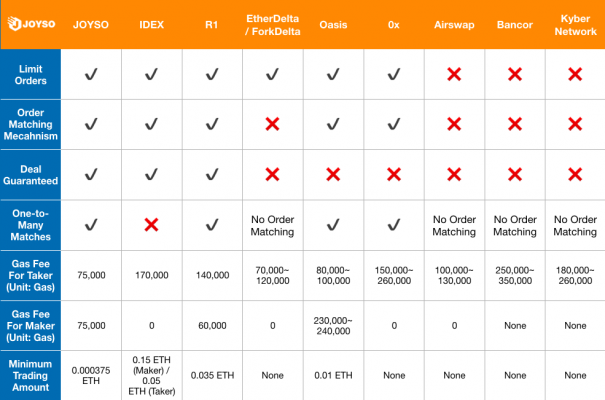The width and height of the screenshot is (605, 400).
Task: Click the checkmark for 0x One-to-Many Matches
Action: click(x=394, y=224)
